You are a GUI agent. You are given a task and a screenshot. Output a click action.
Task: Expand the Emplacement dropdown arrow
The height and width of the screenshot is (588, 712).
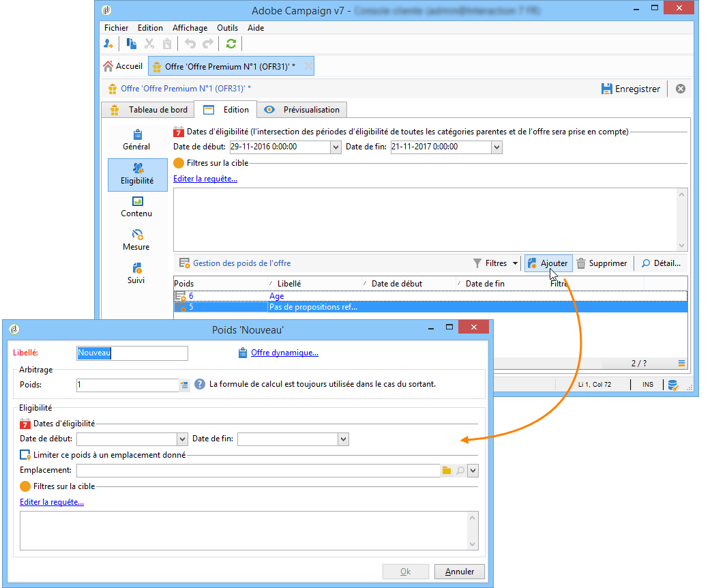tap(473, 471)
